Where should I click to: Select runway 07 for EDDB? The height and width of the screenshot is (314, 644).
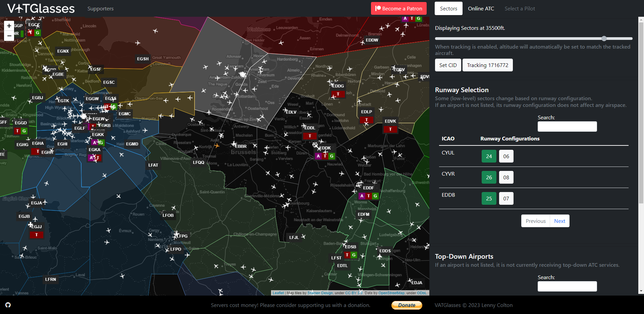(506, 198)
